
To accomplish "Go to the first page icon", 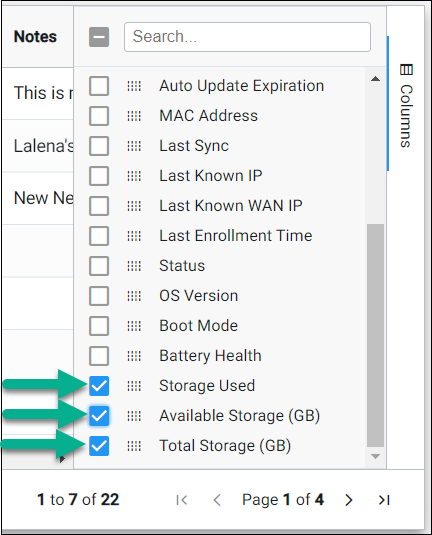I will [182, 500].
